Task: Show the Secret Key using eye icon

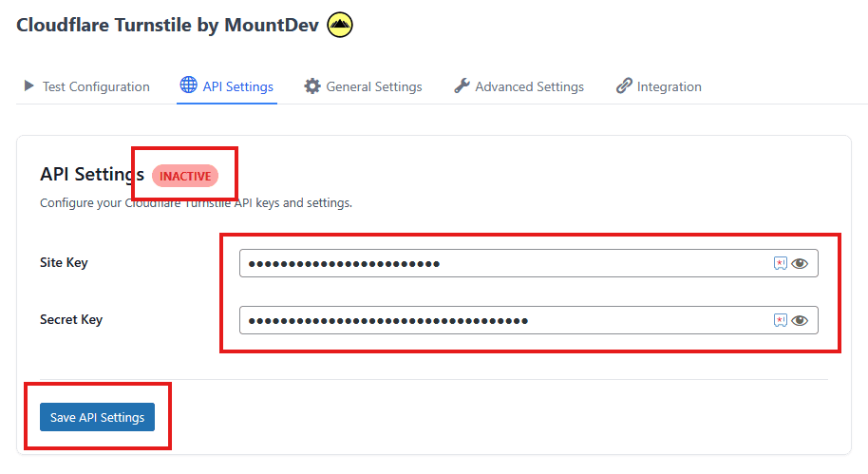Action: click(x=800, y=321)
